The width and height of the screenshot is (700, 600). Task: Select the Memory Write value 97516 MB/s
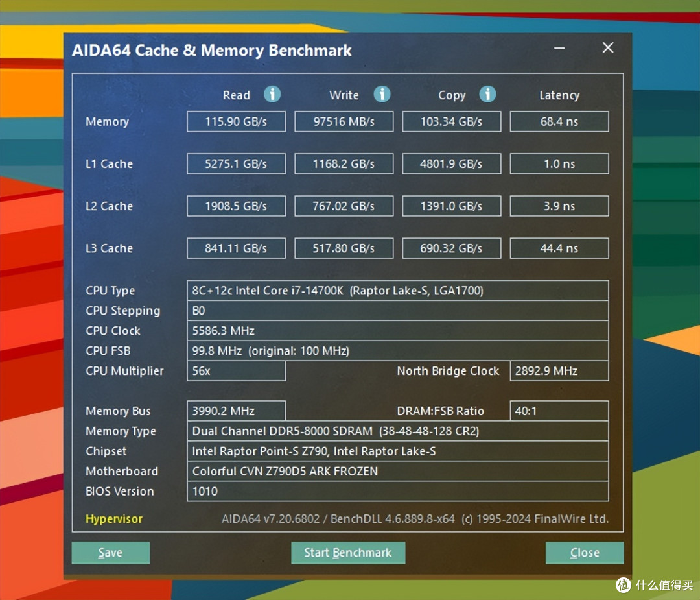[344, 121]
